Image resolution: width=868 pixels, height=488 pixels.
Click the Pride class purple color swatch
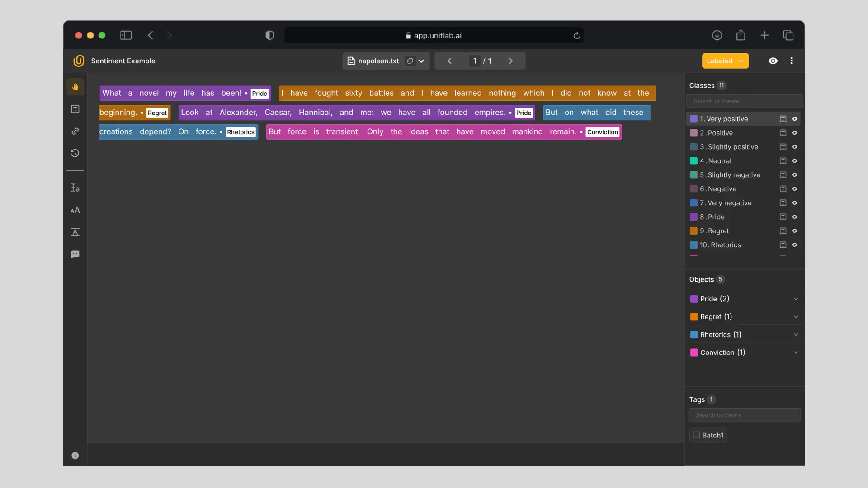[693, 217]
